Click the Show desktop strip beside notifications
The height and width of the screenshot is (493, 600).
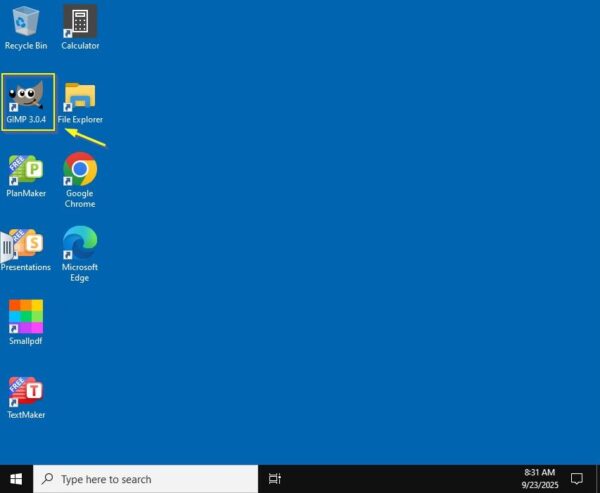click(597, 479)
